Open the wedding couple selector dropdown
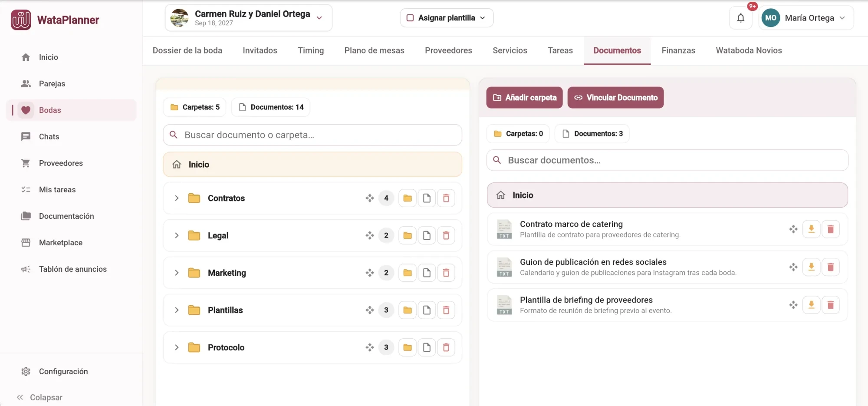Screen dimensions: 868x406 pyautogui.click(x=248, y=18)
